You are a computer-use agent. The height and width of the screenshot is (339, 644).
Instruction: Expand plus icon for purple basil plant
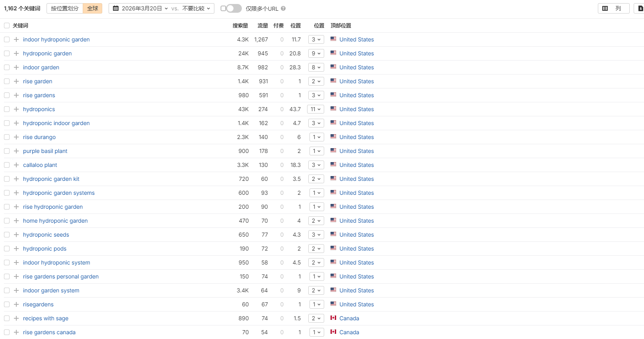click(x=16, y=151)
